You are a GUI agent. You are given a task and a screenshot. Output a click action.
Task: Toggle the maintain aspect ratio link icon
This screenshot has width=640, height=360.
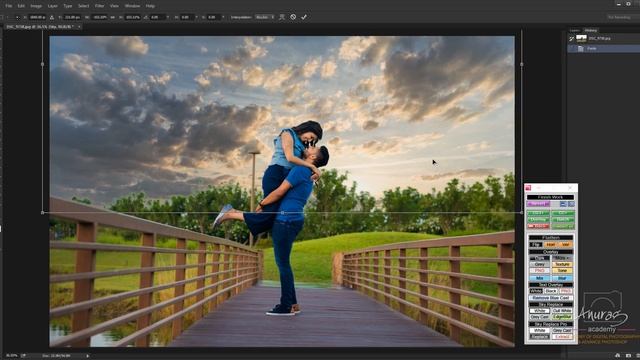pos(113,17)
